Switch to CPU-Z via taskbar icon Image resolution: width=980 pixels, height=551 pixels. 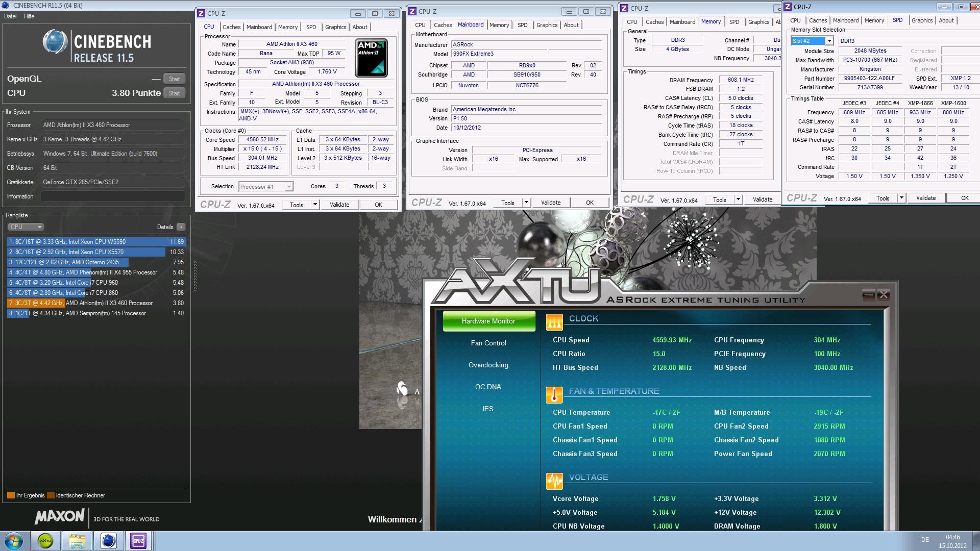coord(138,541)
